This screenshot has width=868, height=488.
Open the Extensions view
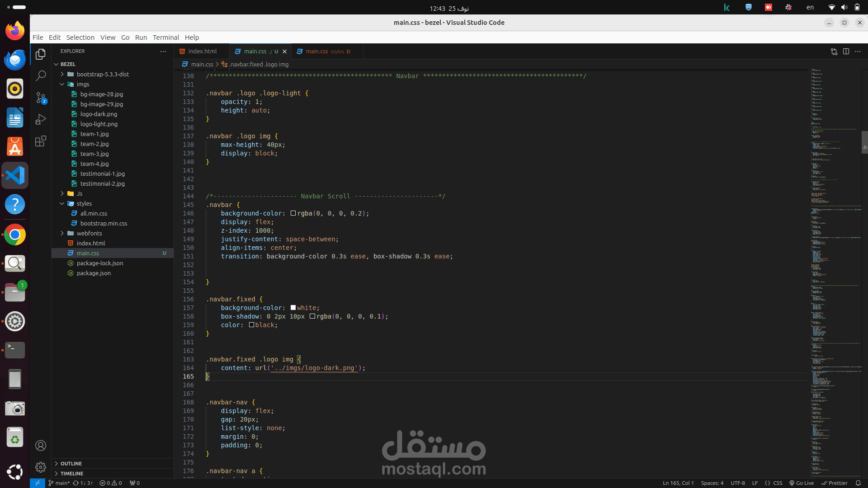[41, 141]
